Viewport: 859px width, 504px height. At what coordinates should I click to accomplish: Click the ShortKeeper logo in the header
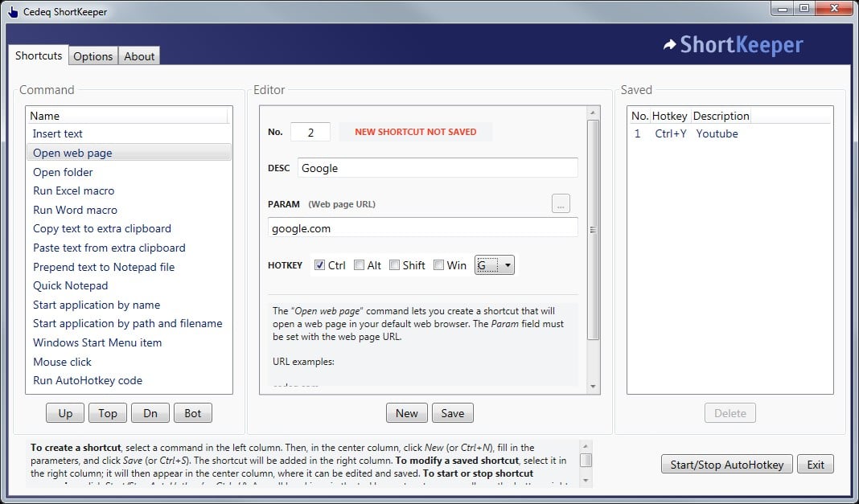tap(733, 45)
